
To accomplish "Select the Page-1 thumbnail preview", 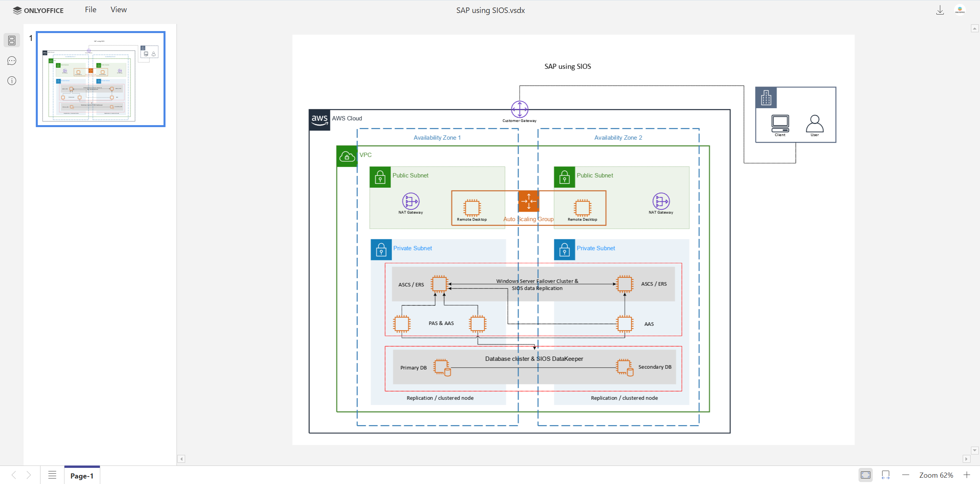I will pyautogui.click(x=101, y=79).
